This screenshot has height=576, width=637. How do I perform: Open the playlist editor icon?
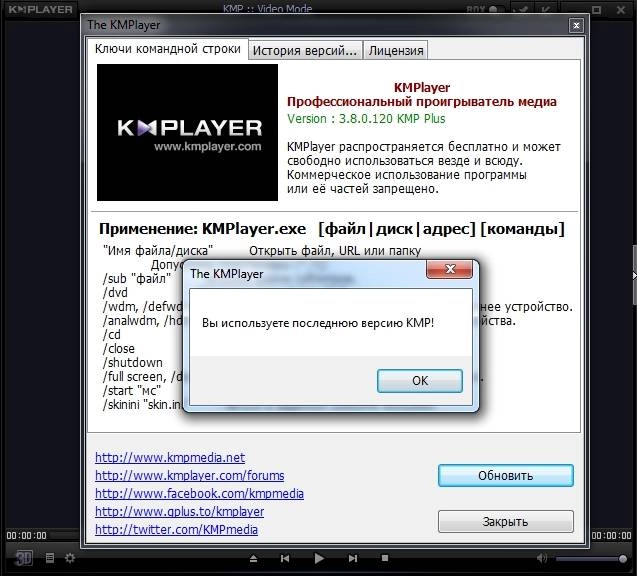50,558
